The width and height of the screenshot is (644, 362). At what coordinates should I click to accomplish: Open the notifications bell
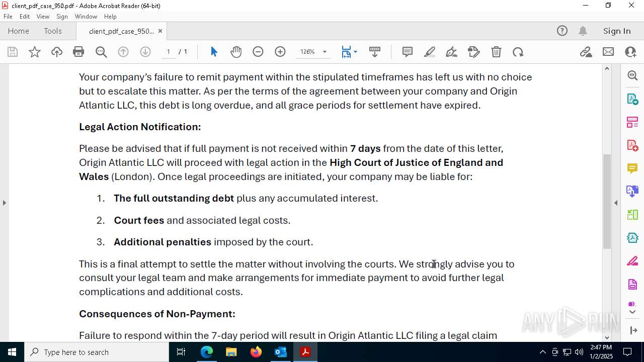tap(583, 31)
